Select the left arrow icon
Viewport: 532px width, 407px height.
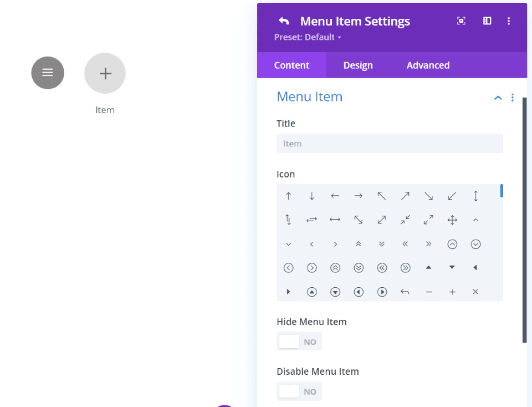tap(335, 196)
